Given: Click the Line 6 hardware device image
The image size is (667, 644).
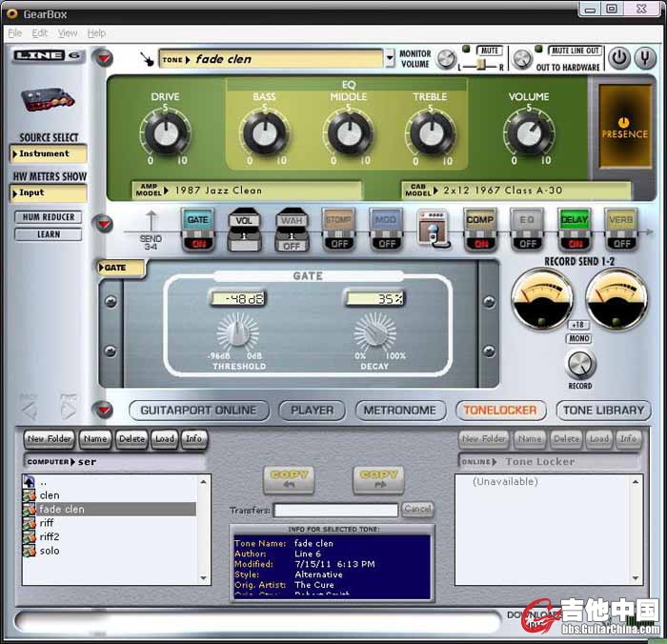Looking at the screenshot, I should pyautogui.click(x=48, y=99).
